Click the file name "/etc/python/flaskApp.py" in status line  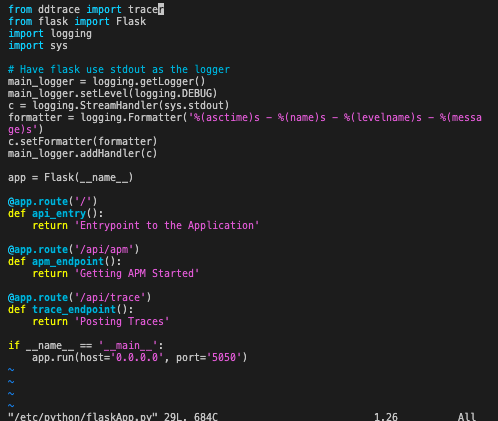pyautogui.click(x=83, y=417)
